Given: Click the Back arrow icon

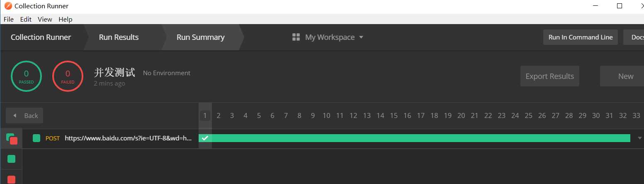Looking at the screenshot, I should [15, 115].
